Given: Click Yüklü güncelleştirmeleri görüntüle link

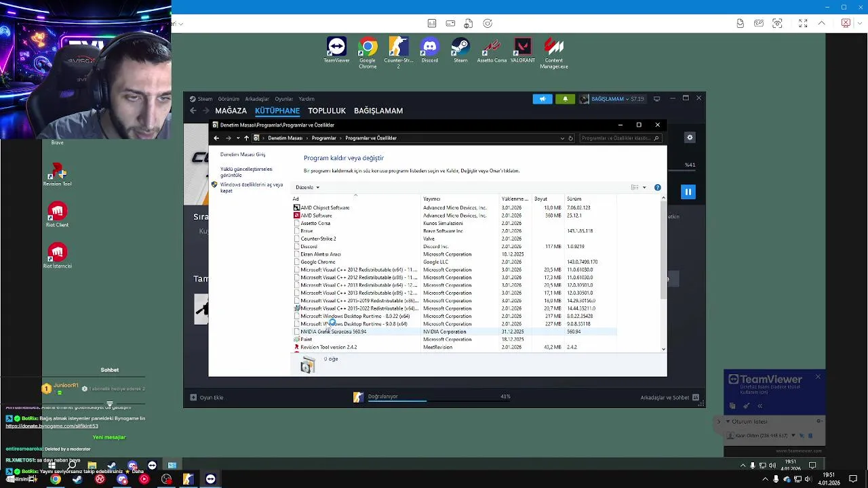Looking at the screenshot, I should (246, 172).
